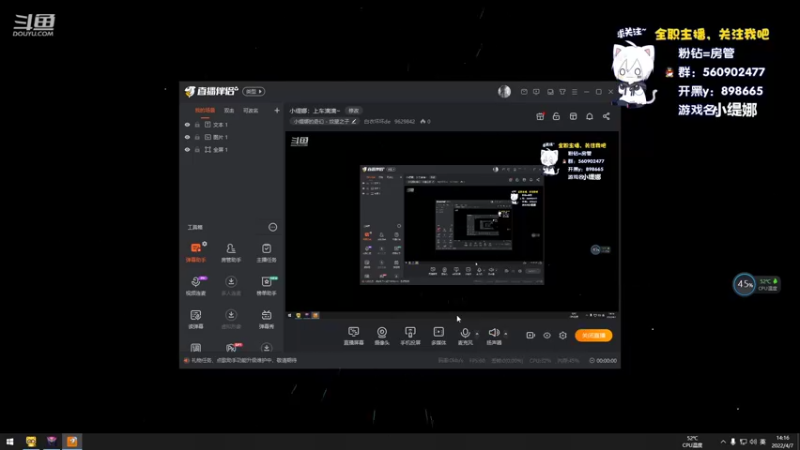
Task: Toggle visibility of 图片 1 source
Action: (x=187, y=137)
